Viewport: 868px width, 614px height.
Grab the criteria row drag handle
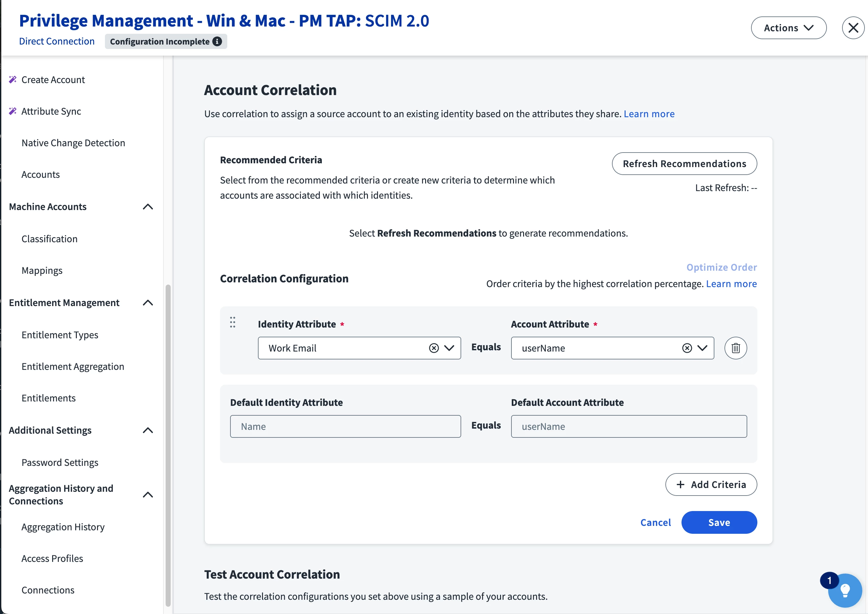(232, 322)
